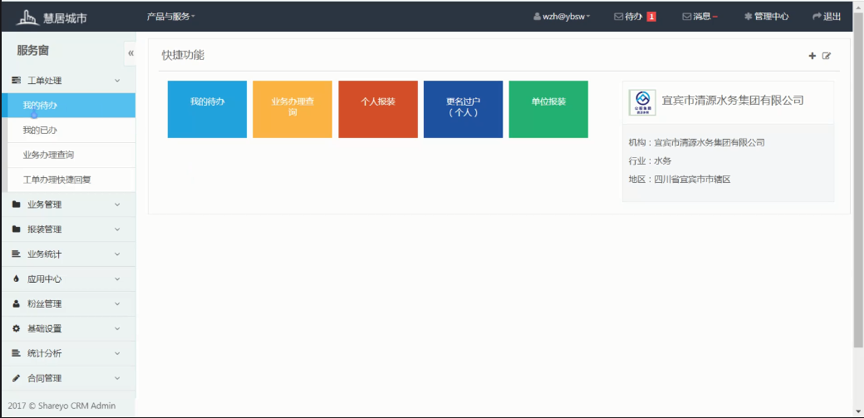This screenshot has height=418, width=864.
Task: Click the blue 我的待办 shortcut tile
Action: click(x=207, y=109)
